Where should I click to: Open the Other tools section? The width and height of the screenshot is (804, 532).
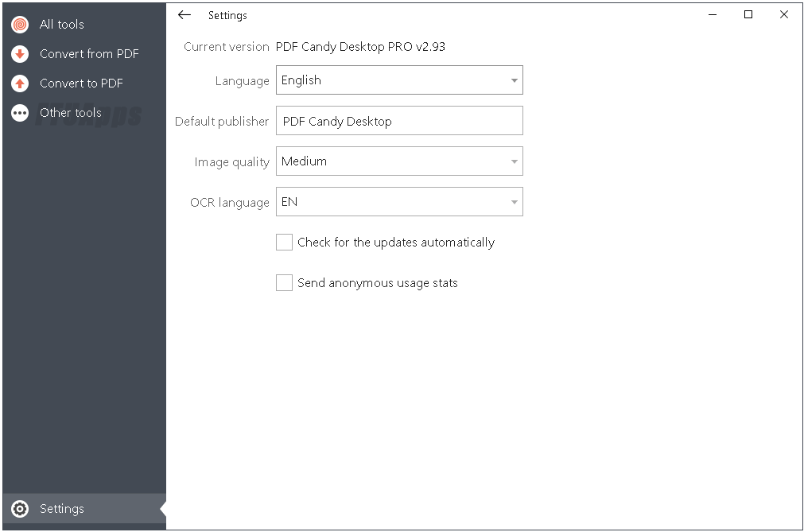click(x=71, y=113)
